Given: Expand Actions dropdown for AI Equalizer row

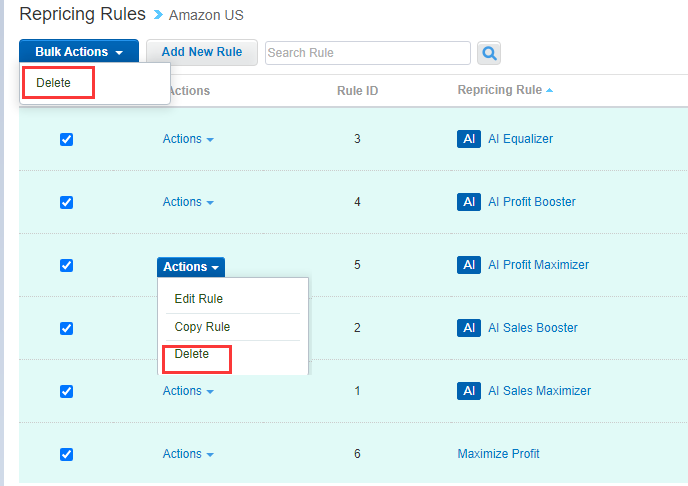Looking at the screenshot, I should tap(188, 139).
